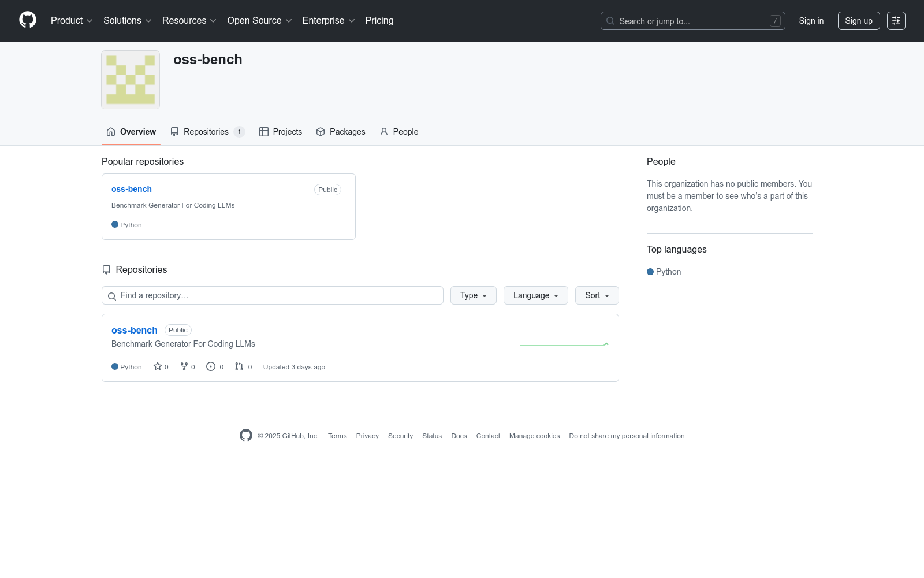
Task: View the oss-bench commit activity sparkline
Action: pos(564,344)
